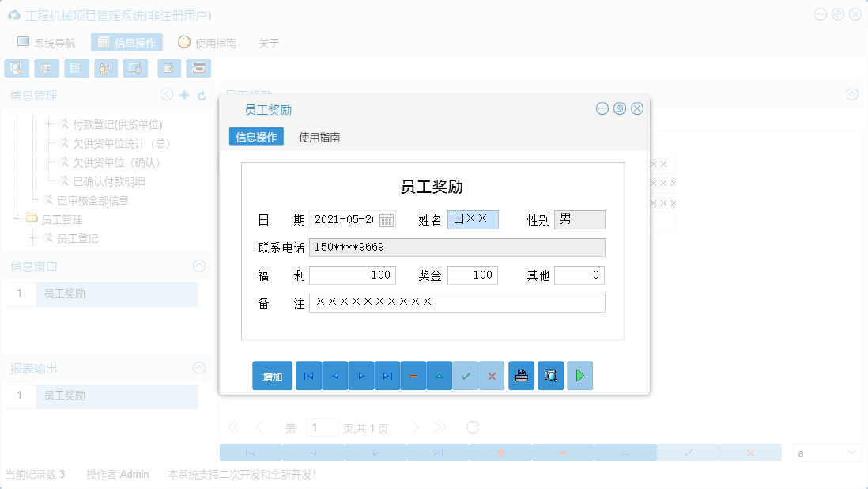This screenshot has width=868, height=489.
Task: Collapse the 信息窗口 panel
Action: pyautogui.click(x=198, y=267)
